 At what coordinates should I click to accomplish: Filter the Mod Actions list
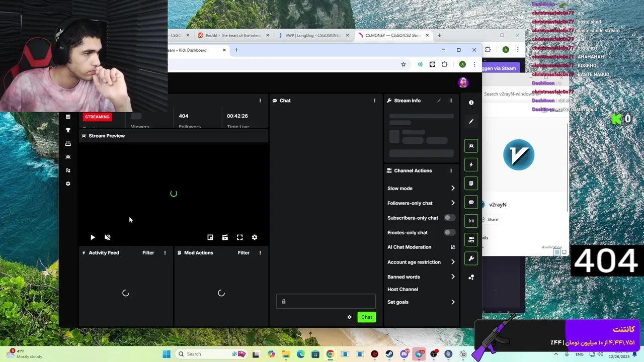[x=244, y=253]
